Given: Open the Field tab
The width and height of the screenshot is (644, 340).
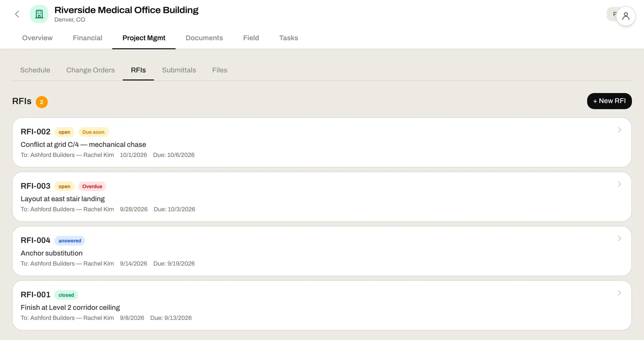Looking at the screenshot, I should pos(251,38).
